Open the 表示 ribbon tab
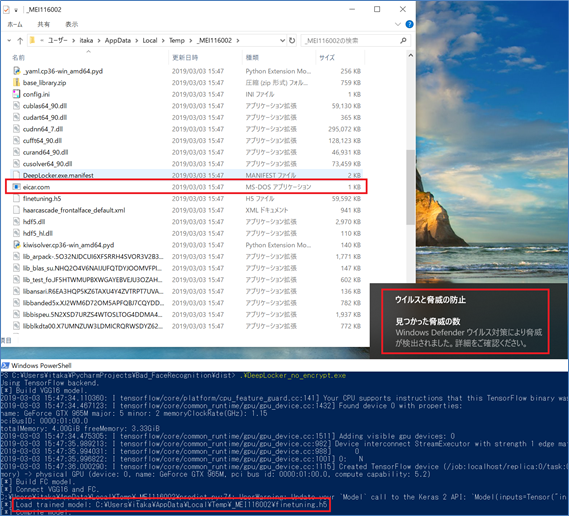 pos(71,24)
